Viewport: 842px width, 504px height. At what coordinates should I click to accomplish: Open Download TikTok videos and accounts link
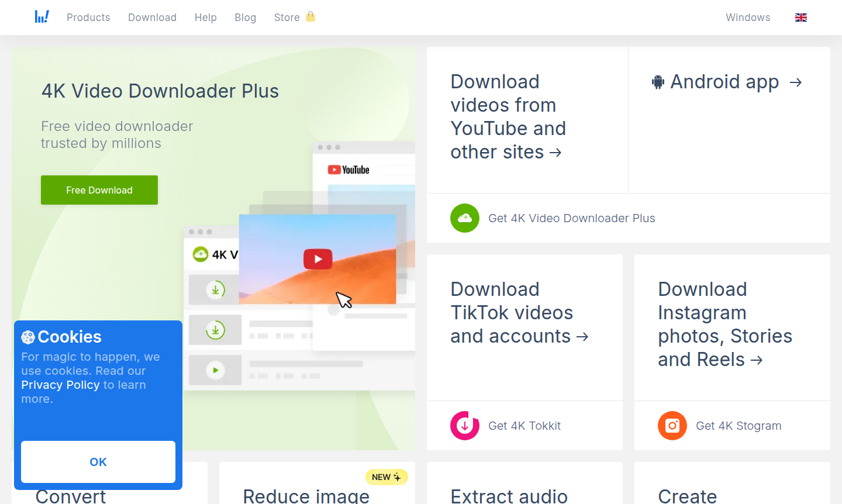[519, 313]
